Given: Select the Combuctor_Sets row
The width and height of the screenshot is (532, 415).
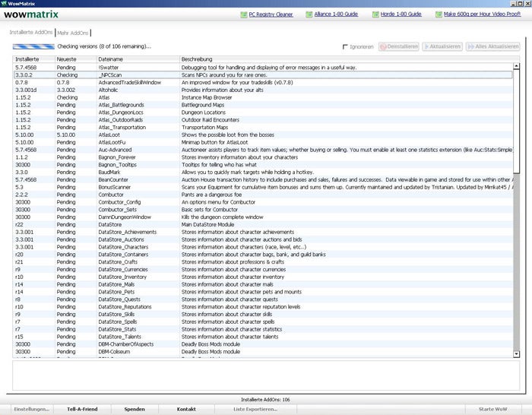Looking at the screenshot, I should click(263, 209).
